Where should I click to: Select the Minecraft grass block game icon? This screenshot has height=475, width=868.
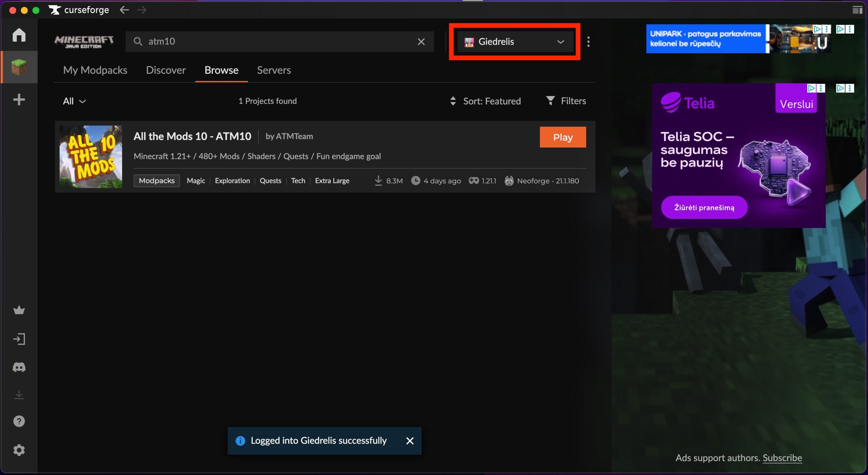19,67
